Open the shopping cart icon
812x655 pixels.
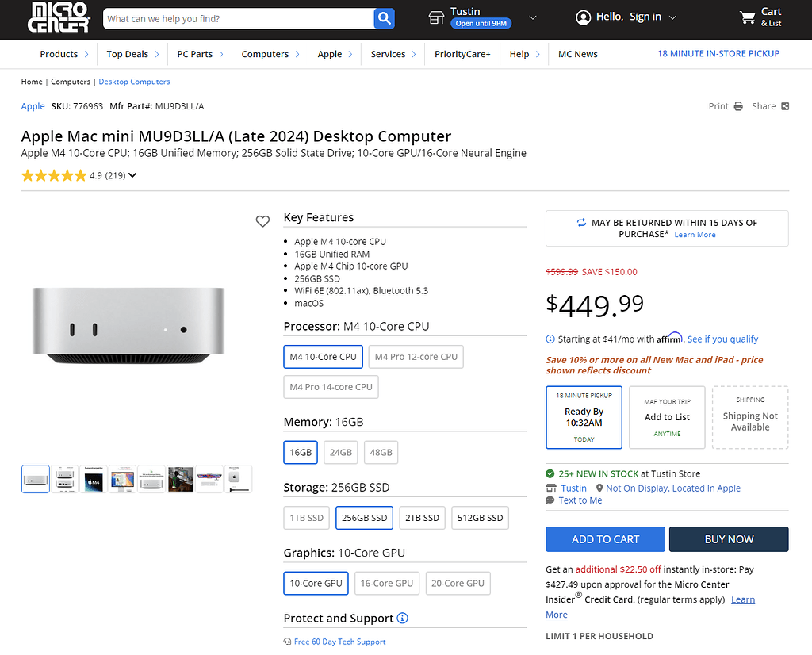pyautogui.click(x=747, y=17)
